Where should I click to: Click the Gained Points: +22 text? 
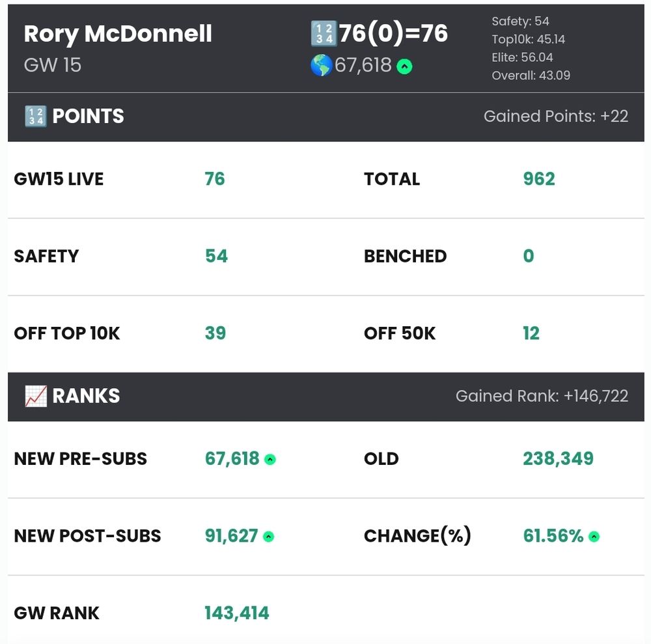point(556,117)
